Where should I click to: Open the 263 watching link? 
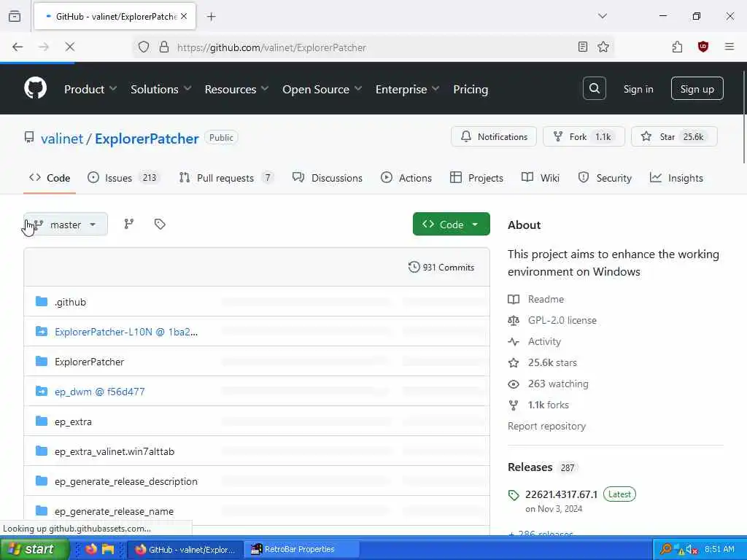click(x=548, y=384)
